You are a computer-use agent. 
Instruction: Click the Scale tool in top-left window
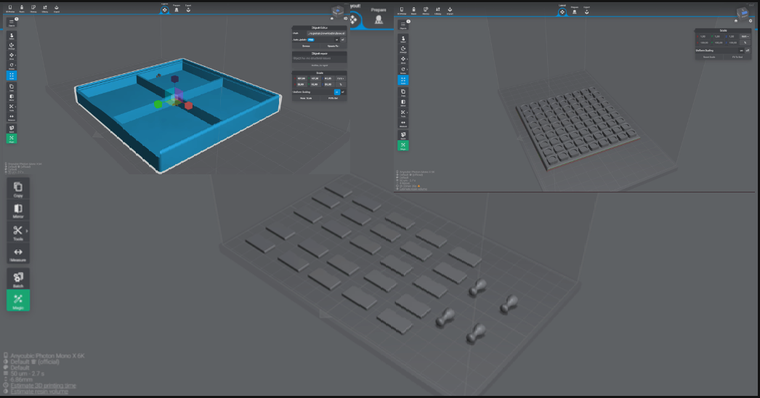(12, 76)
